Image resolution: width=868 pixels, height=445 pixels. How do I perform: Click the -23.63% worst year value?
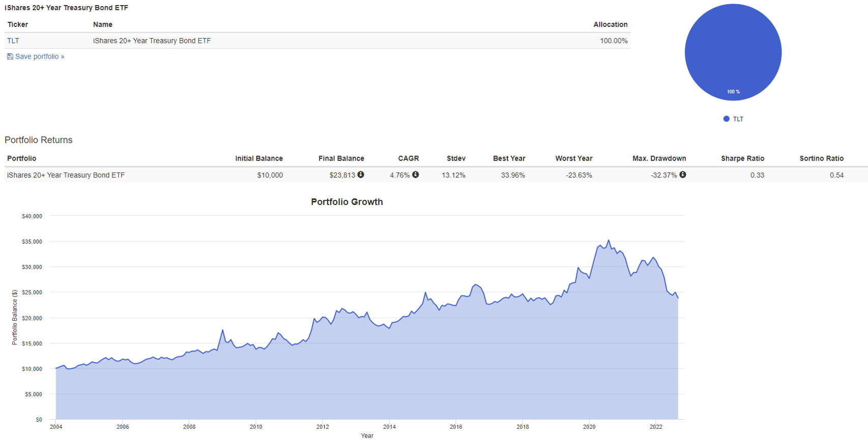(579, 175)
